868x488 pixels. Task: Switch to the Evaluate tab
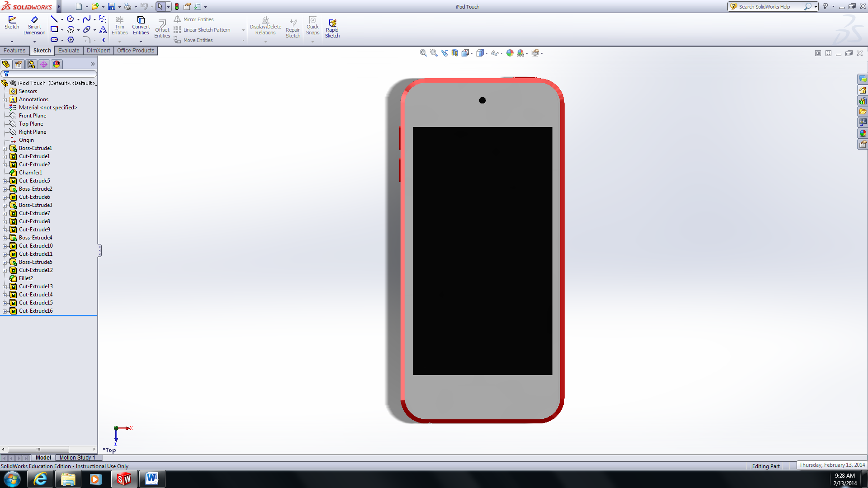coord(69,51)
